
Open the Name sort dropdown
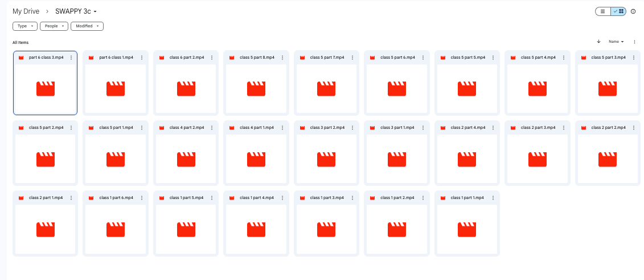tap(616, 42)
